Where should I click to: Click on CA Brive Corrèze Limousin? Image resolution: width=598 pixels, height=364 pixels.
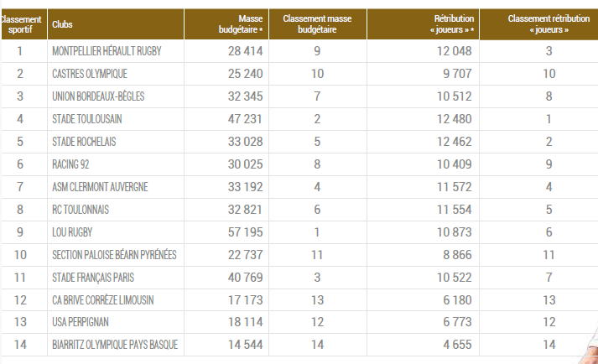[103, 300]
